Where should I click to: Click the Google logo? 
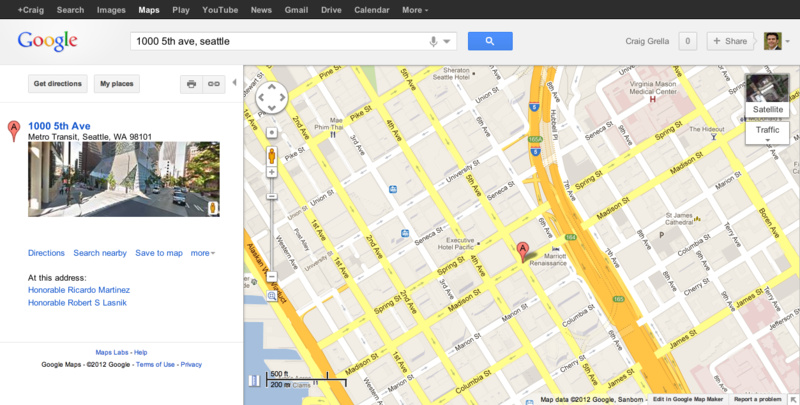[x=47, y=41]
